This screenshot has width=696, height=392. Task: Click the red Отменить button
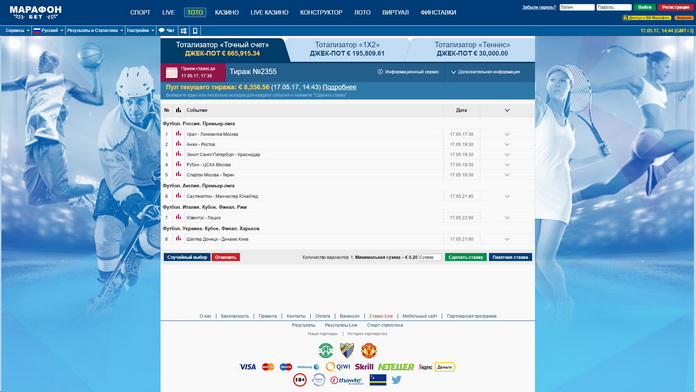pos(226,257)
